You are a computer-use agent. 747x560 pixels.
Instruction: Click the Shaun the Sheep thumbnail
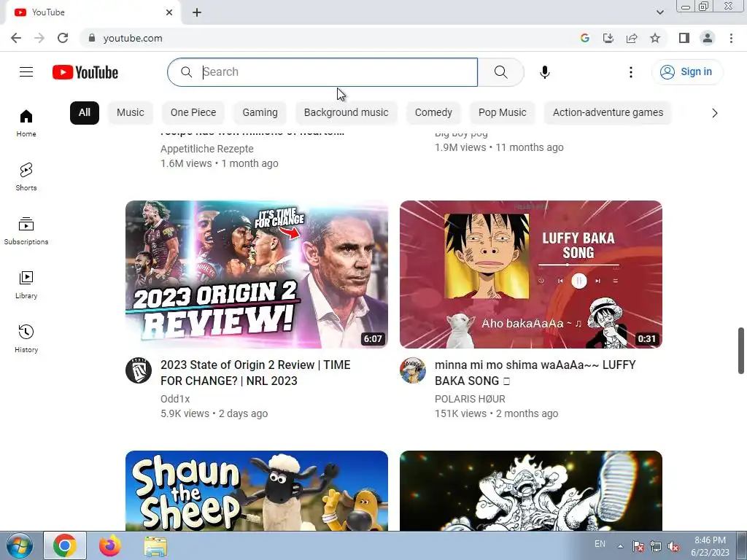[x=257, y=491]
